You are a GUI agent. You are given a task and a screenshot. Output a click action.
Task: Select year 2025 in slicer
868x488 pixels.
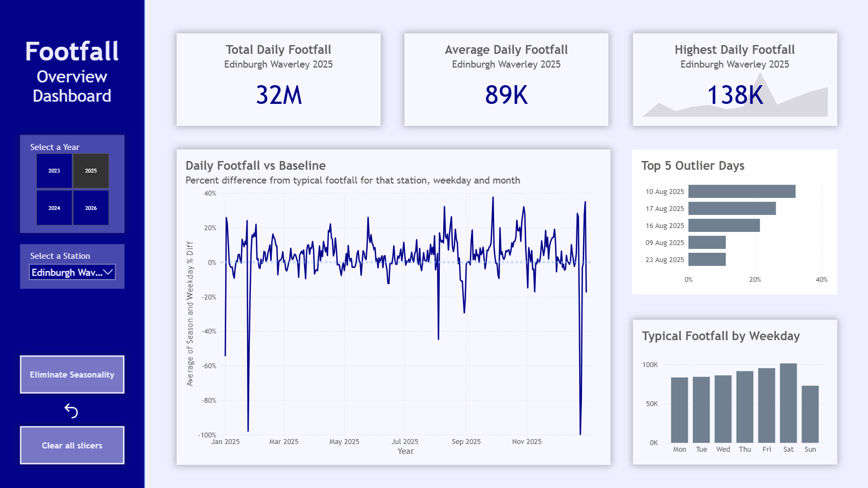click(91, 171)
